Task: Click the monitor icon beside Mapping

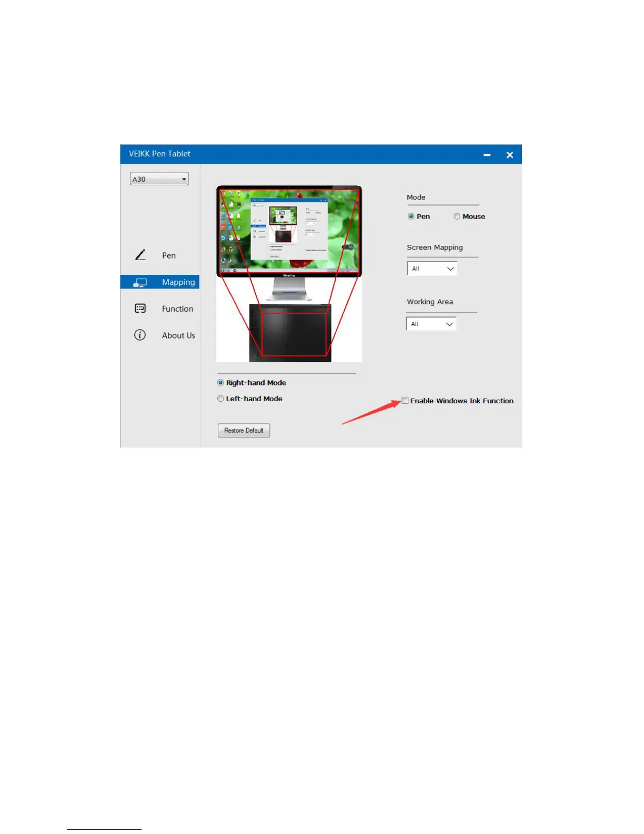Action: click(x=140, y=283)
